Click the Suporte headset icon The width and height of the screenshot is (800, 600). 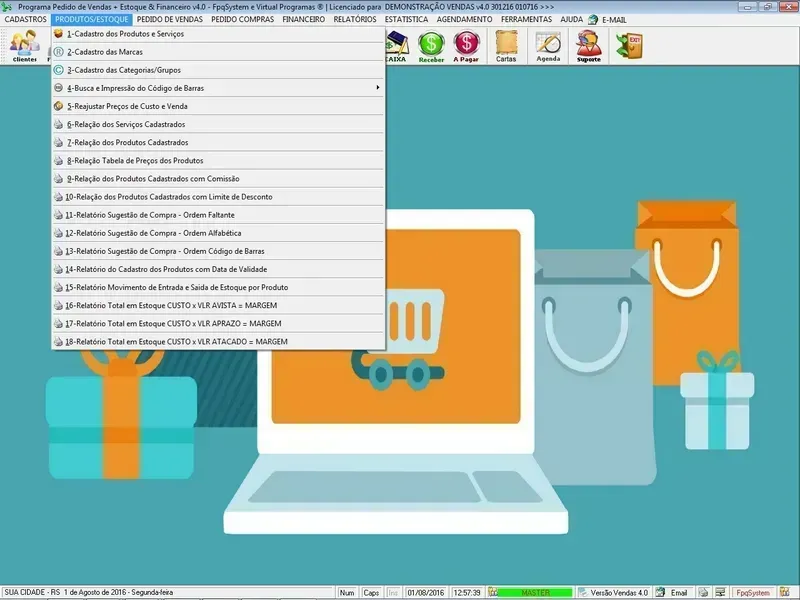pos(589,45)
